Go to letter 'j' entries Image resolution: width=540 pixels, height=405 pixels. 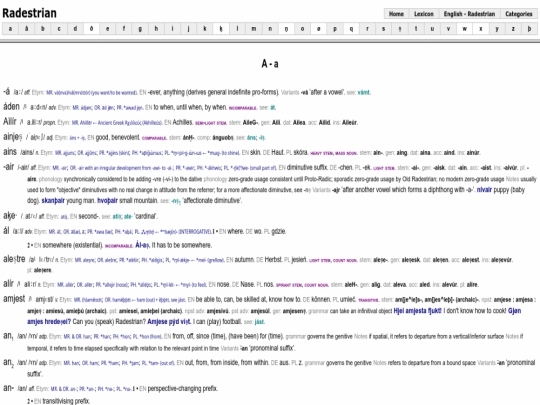click(x=188, y=29)
